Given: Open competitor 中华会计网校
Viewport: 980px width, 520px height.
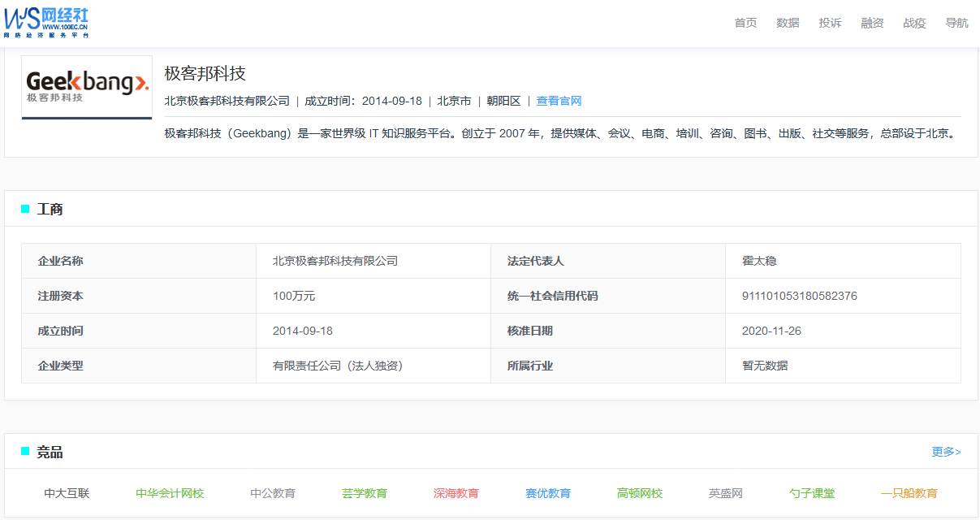Looking at the screenshot, I should 170,493.
